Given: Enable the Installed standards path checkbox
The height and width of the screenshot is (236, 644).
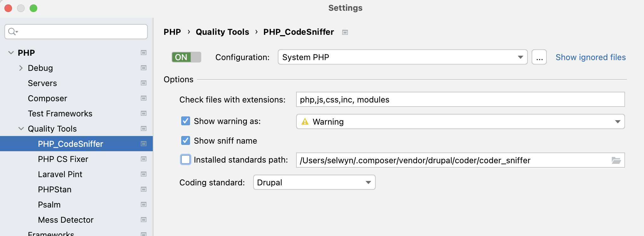Looking at the screenshot, I should 186,159.
